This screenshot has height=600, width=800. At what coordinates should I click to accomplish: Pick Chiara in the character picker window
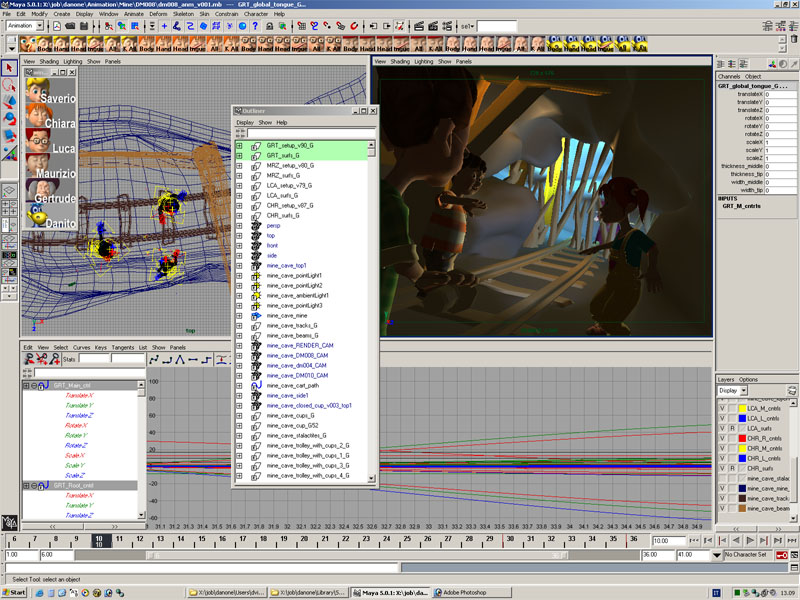pos(51,116)
